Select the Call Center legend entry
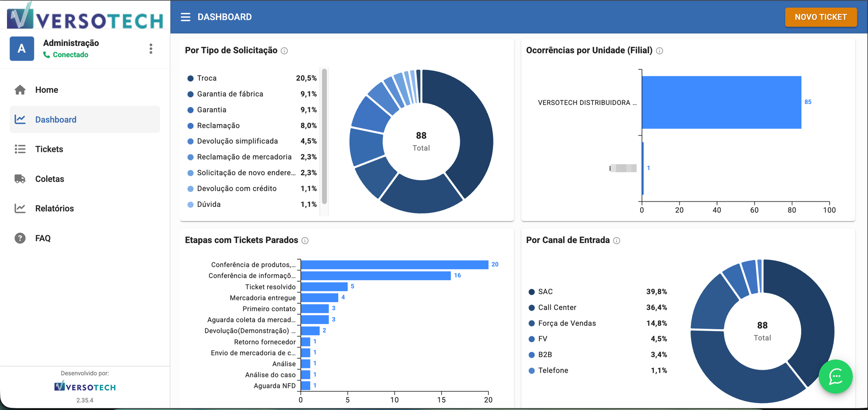The height and width of the screenshot is (410, 868). 598,308
